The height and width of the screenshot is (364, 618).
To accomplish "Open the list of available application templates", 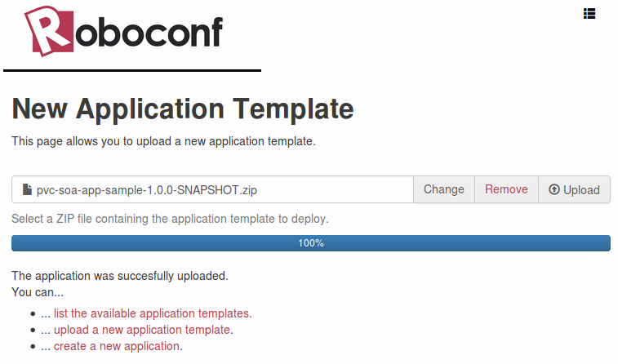I will (153, 313).
